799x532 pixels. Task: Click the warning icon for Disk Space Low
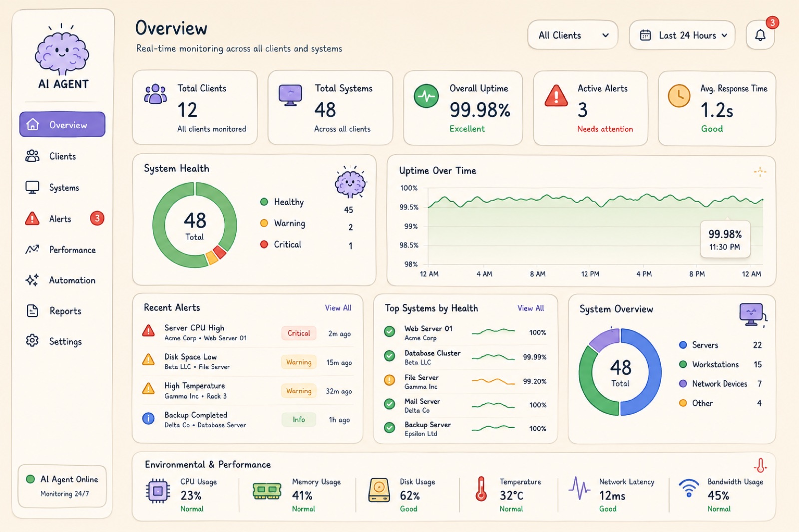[x=148, y=360]
